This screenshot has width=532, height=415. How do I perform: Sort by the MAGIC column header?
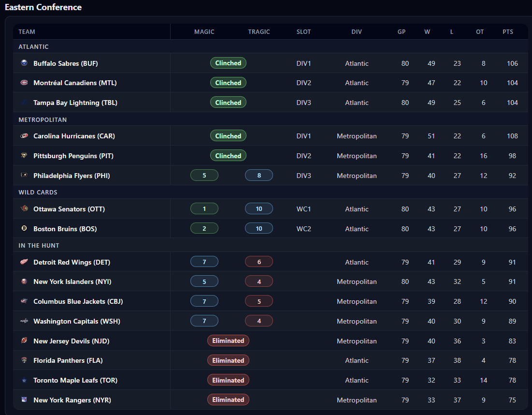(204, 31)
